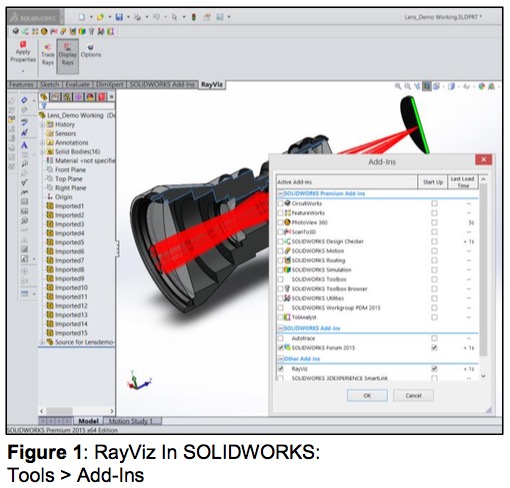The height and width of the screenshot is (488, 510).
Task: Click the New document icon
Action: 82,17
